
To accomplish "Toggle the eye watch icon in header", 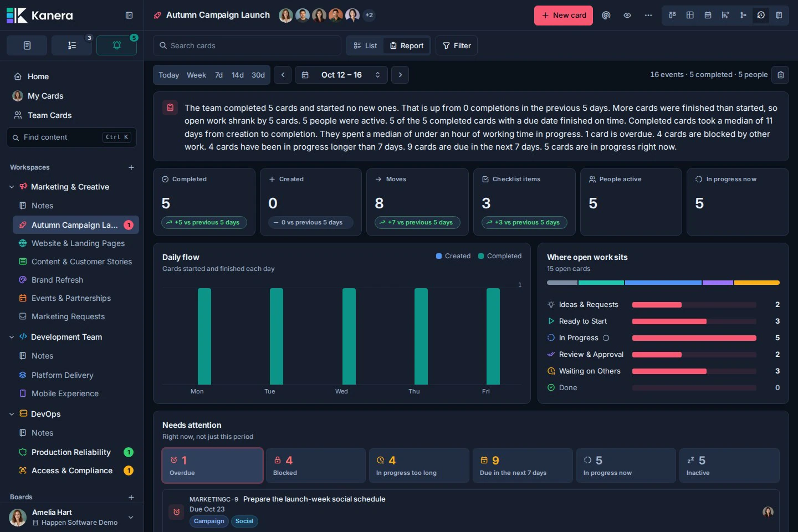I will click(x=627, y=16).
